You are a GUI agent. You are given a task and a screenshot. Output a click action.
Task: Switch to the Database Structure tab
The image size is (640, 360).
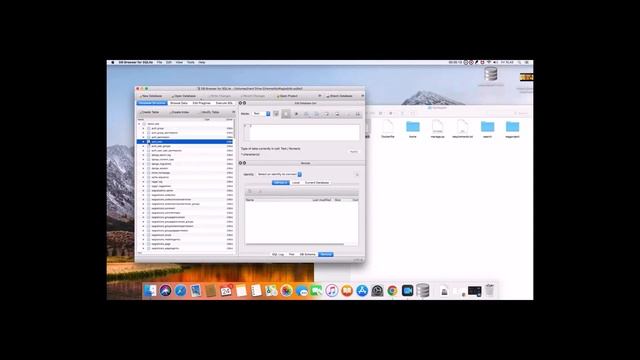coord(152,103)
